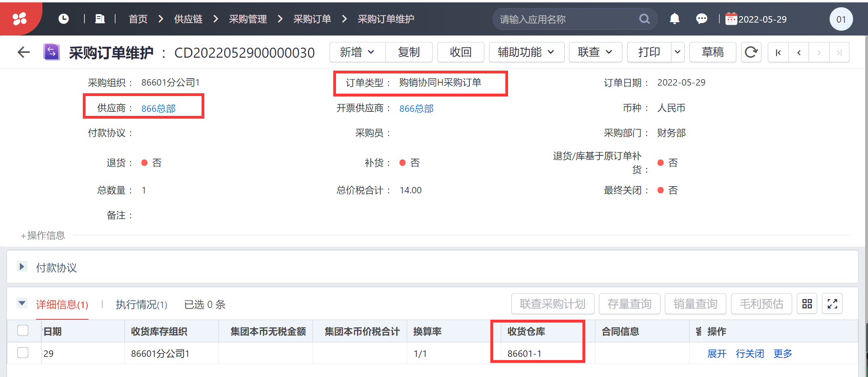Screen dimensions: 868x377
Task: Select the 详细信息(1) tab
Action: (x=62, y=304)
